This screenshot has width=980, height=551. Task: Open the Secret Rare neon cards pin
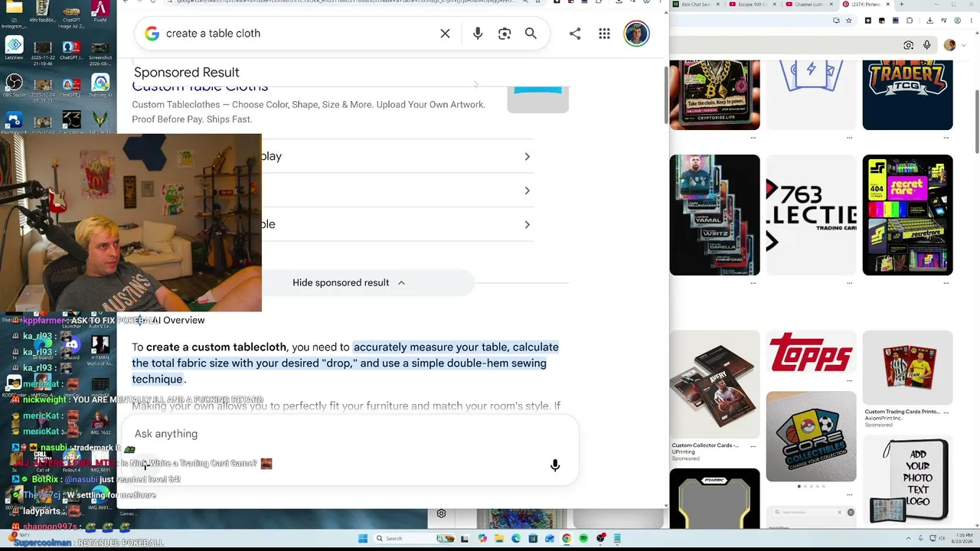(x=907, y=215)
